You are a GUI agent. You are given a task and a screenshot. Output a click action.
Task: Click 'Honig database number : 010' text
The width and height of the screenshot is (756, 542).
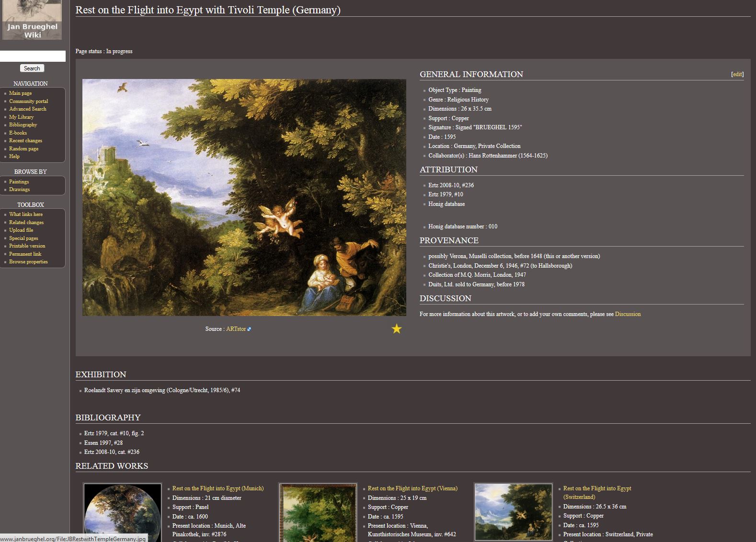click(x=463, y=226)
